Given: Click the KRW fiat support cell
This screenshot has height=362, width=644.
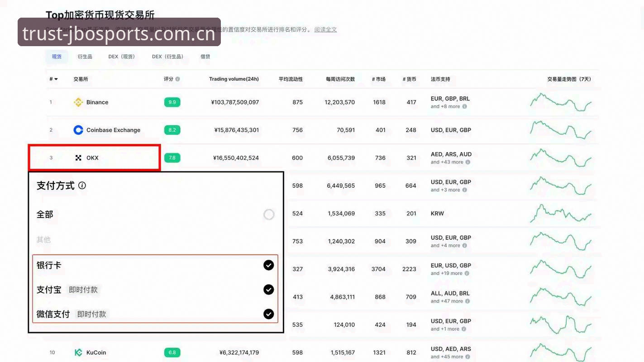Looking at the screenshot, I should point(437,213).
